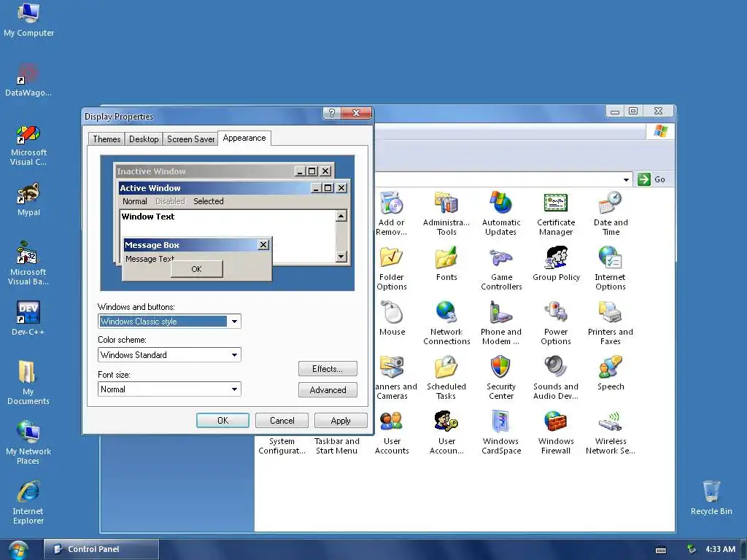Expand Font size dropdown

tap(234, 389)
